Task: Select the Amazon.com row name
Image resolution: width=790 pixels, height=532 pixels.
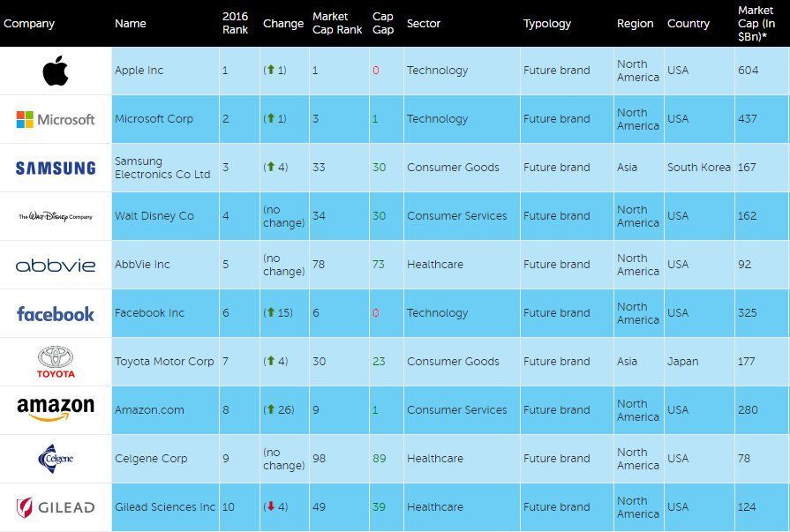Action: point(144,409)
